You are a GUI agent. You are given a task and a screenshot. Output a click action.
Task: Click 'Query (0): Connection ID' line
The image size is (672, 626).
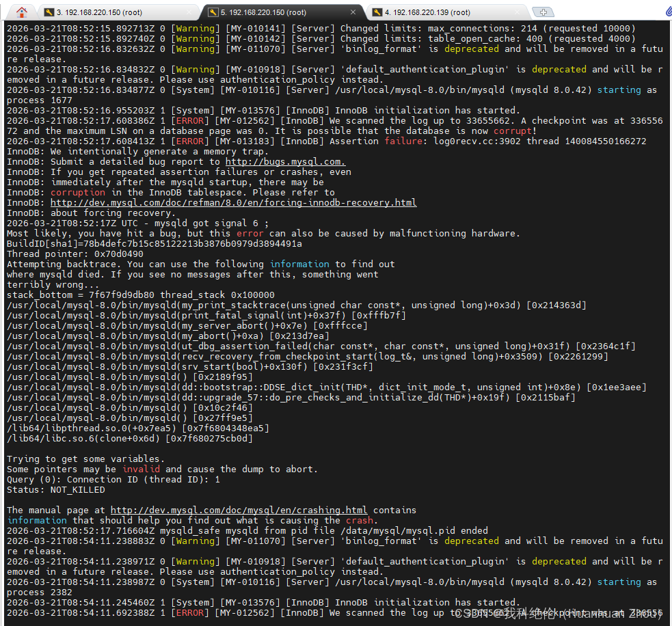click(113, 480)
